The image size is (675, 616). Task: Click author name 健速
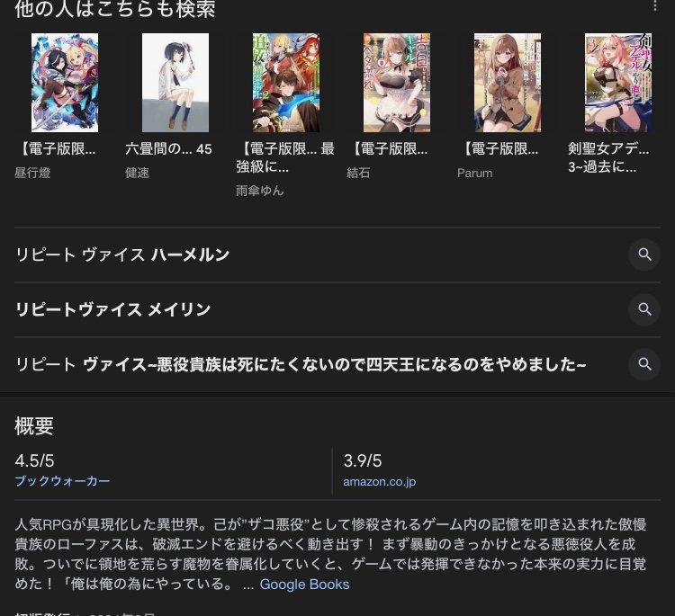point(137,173)
